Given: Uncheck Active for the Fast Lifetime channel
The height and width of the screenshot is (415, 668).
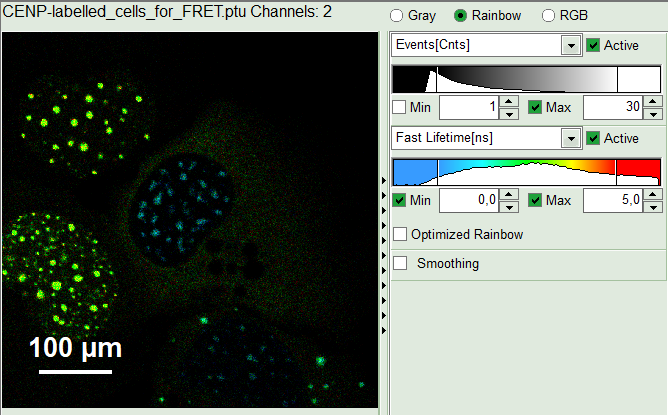Looking at the screenshot, I should 594,138.
